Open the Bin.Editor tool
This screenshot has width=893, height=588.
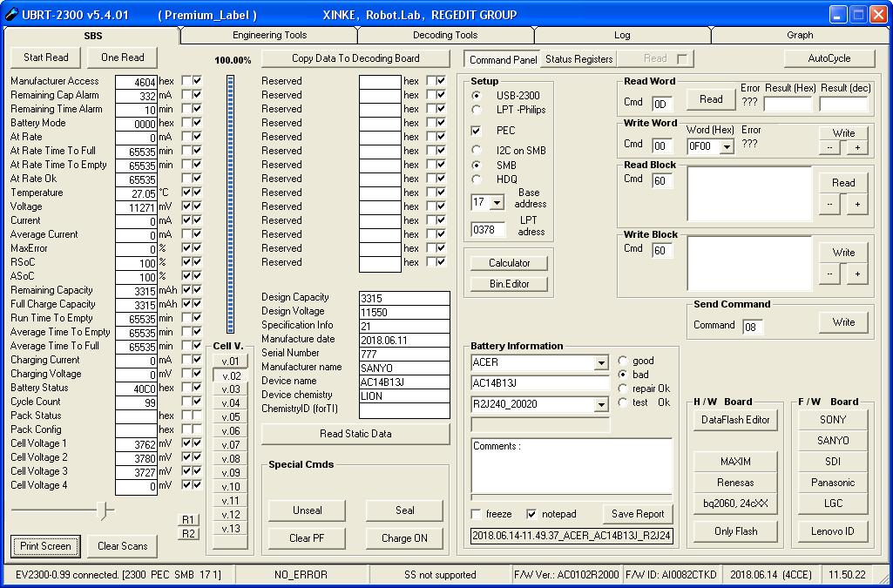pos(509,283)
